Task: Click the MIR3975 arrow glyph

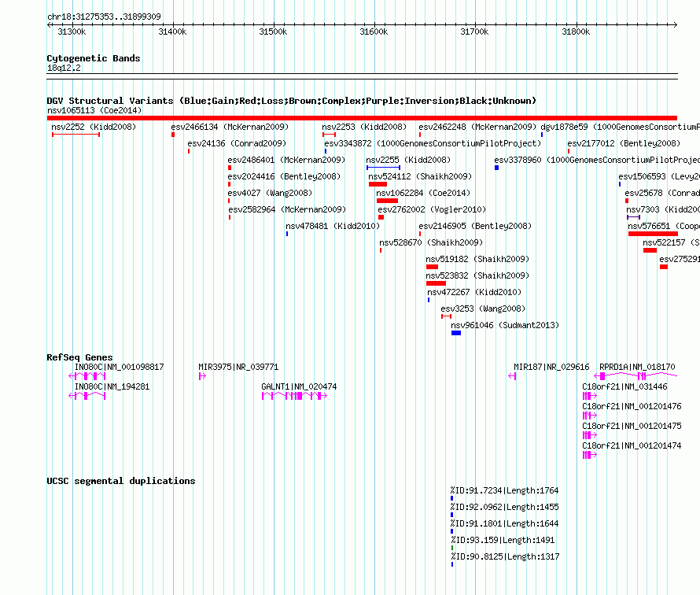Action: 202,376
